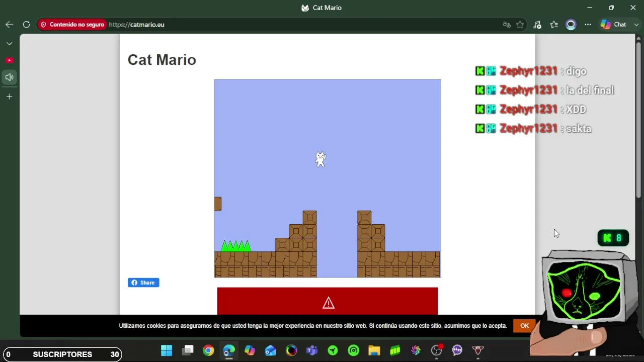Open the rainbow ring app on taskbar

pos(291,350)
